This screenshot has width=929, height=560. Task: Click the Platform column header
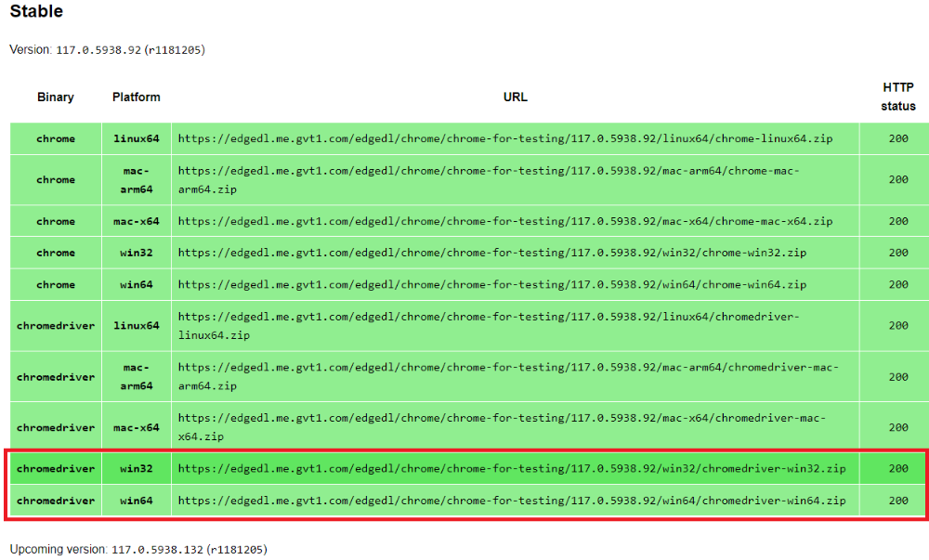click(x=137, y=98)
